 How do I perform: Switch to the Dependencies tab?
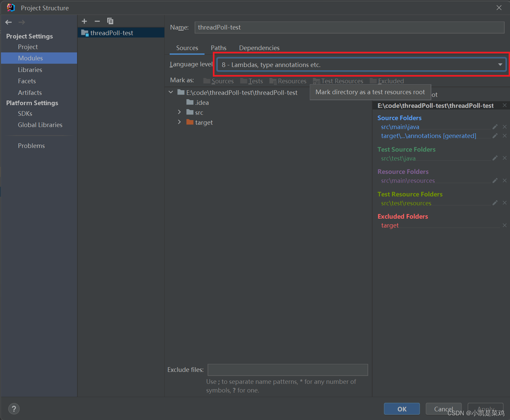259,48
